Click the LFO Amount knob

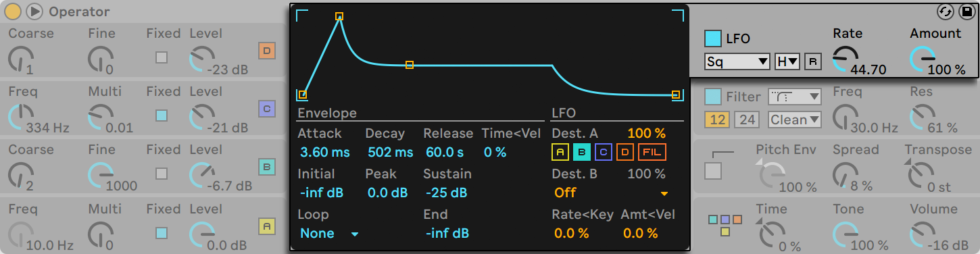click(x=923, y=59)
